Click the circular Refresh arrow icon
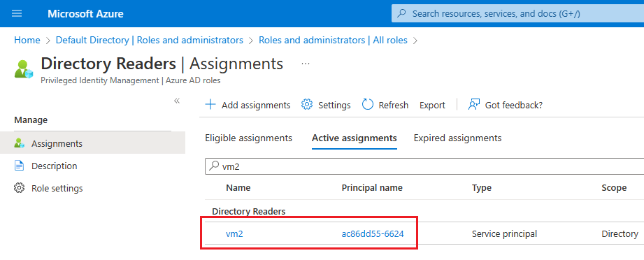The image size is (644, 260). [x=368, y=105]
